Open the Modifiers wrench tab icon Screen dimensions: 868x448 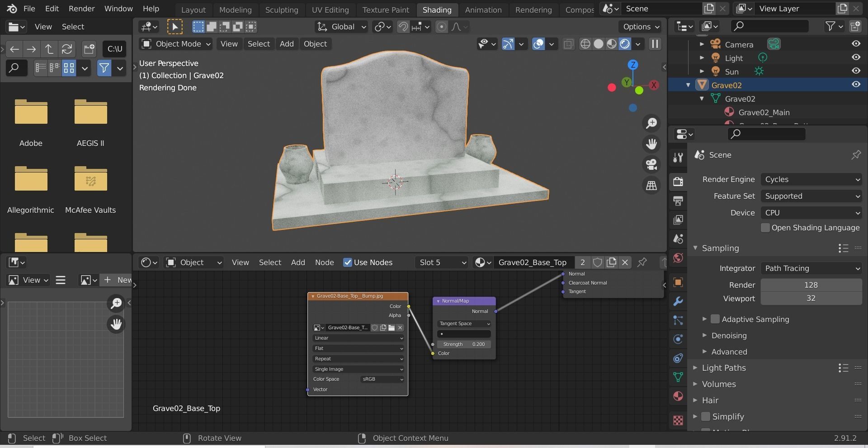(x=678, y=301)
